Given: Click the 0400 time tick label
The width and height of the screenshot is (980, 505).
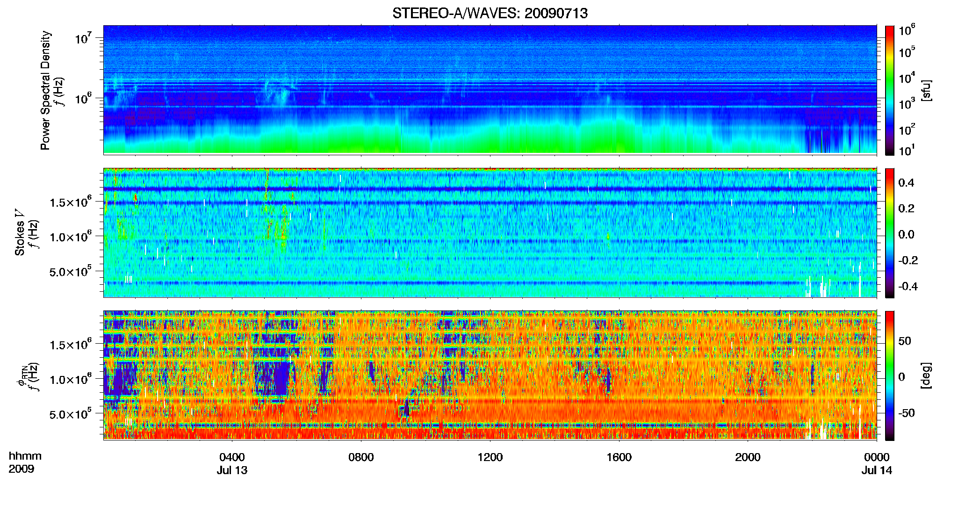Looking at the screenshot, I should (232, 457).
